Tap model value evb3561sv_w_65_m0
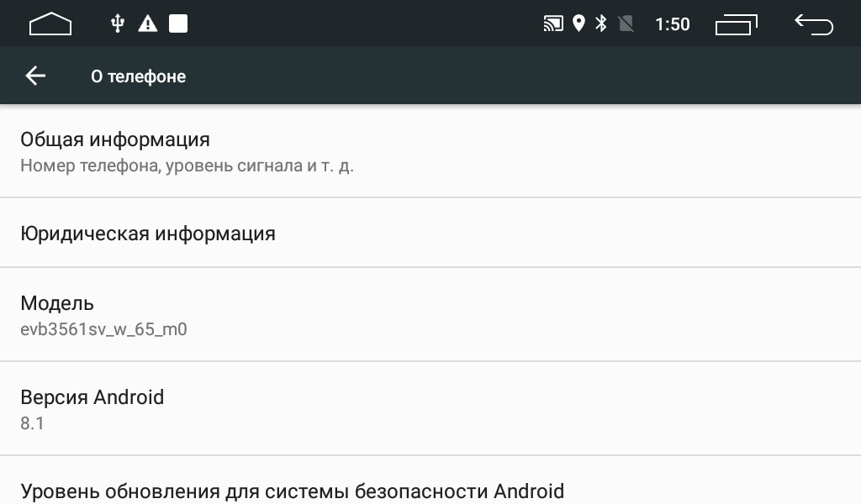 103,329
